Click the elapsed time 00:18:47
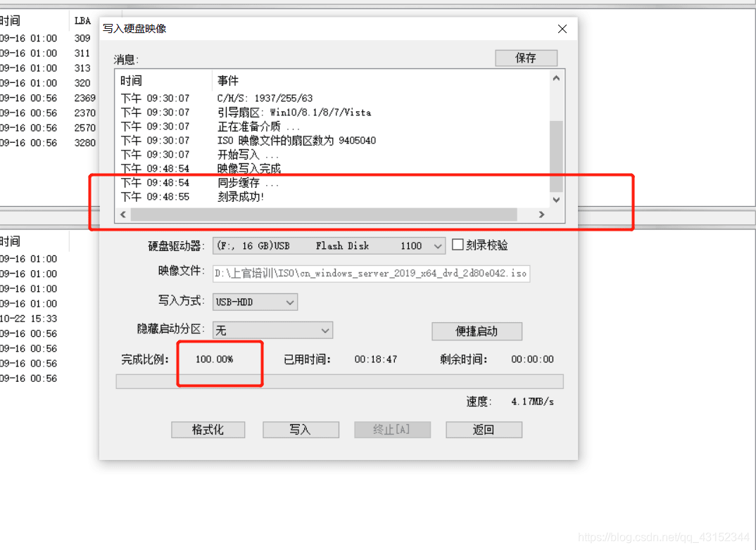The width and height of the screenshot is (756, 550). pyautogui.click(x=376, y=359)
